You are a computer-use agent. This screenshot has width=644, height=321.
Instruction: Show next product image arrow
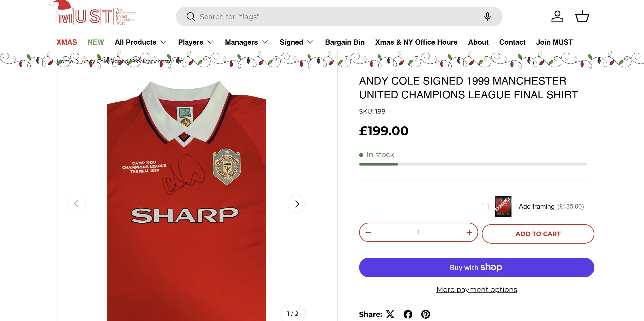click(297, 204)
